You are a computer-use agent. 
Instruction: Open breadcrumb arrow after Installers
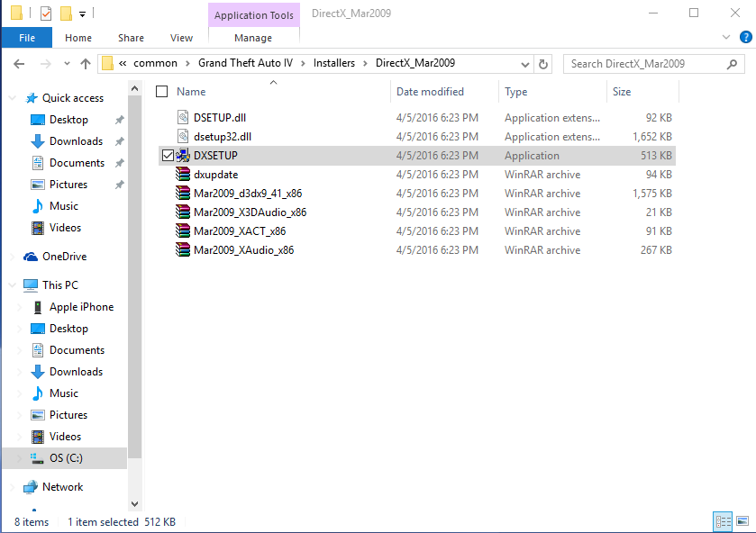click(366, 63)
